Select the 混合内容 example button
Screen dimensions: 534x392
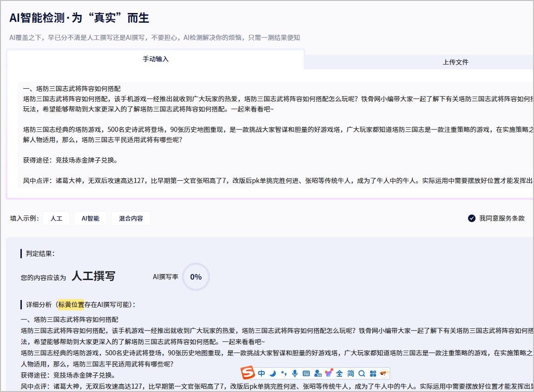(x=131, y=218)
